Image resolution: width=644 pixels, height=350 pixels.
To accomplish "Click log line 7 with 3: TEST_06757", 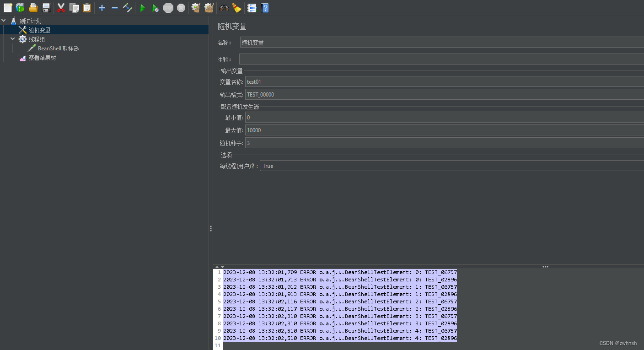I will pos(340,316).
